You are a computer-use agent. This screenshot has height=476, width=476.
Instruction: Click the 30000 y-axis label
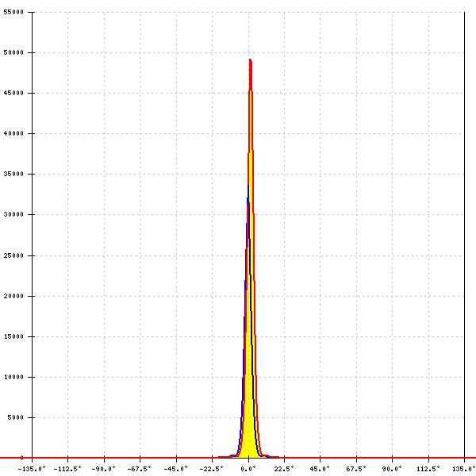pyautogui.click(x=13, y=214)
